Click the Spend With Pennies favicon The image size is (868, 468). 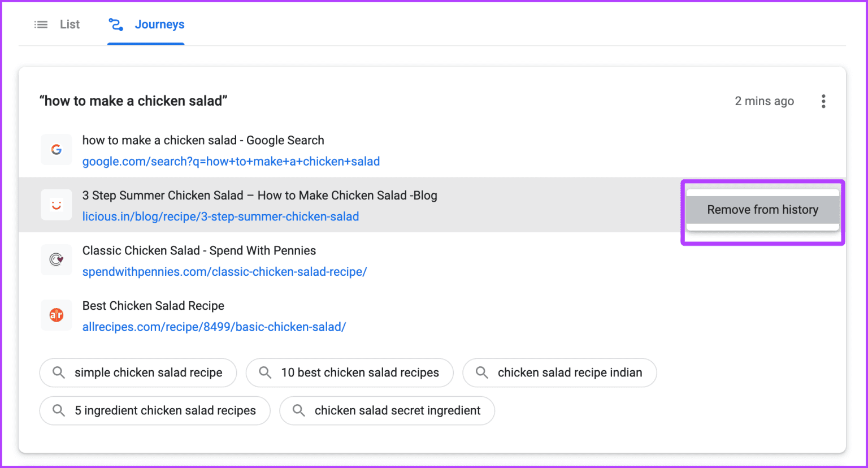point(56,259)
